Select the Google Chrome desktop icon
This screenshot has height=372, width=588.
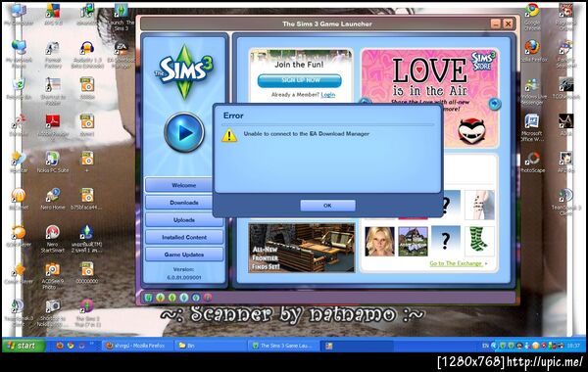[x=532, y=17]
